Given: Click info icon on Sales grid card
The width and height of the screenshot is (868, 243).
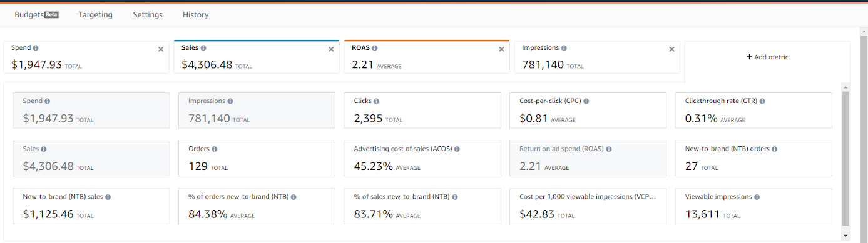Looking at the screenshot, I should tap(44, 149).
